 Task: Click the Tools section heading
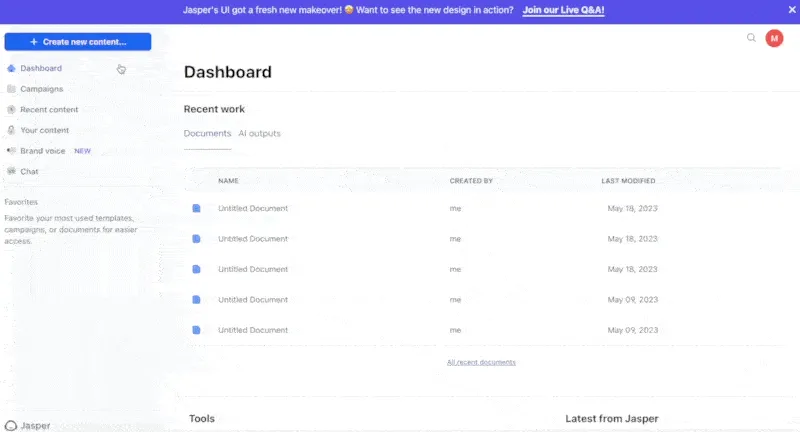[202, 419]
